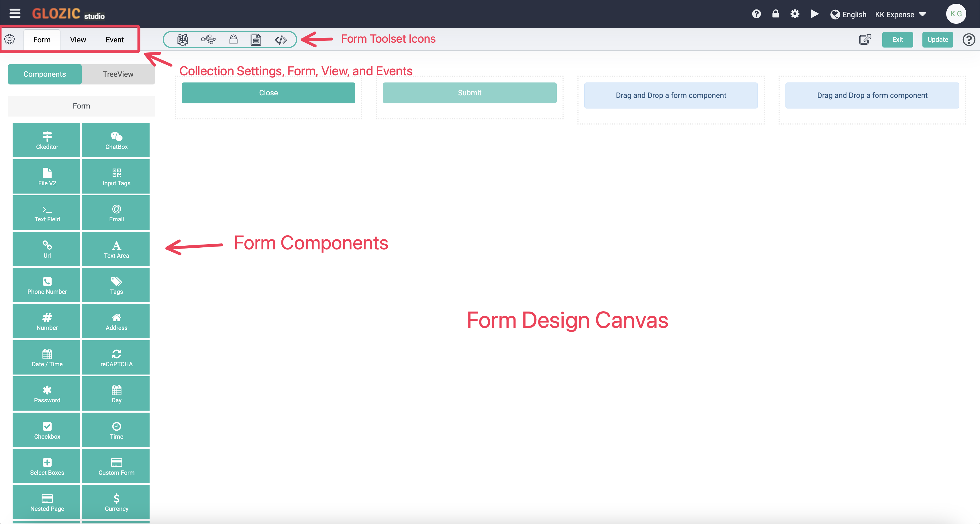
Task: Open the code editor brackets icon
Action: tap(281, 40)
